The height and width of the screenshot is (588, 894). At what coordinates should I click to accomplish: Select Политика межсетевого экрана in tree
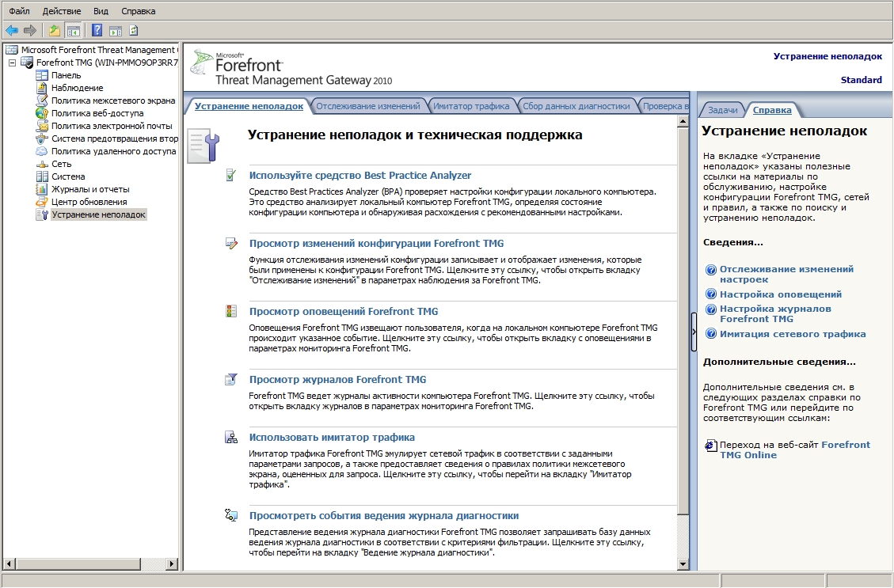click(x=113, y=101)
